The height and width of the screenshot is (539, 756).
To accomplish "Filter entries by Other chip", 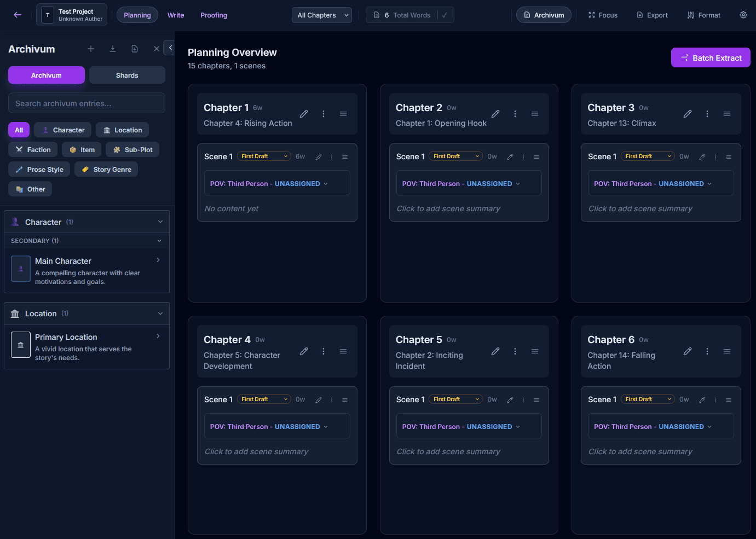I will click(31, 189).
